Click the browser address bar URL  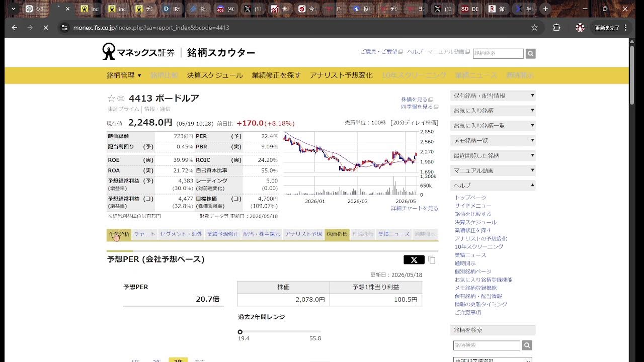(151, 28)
